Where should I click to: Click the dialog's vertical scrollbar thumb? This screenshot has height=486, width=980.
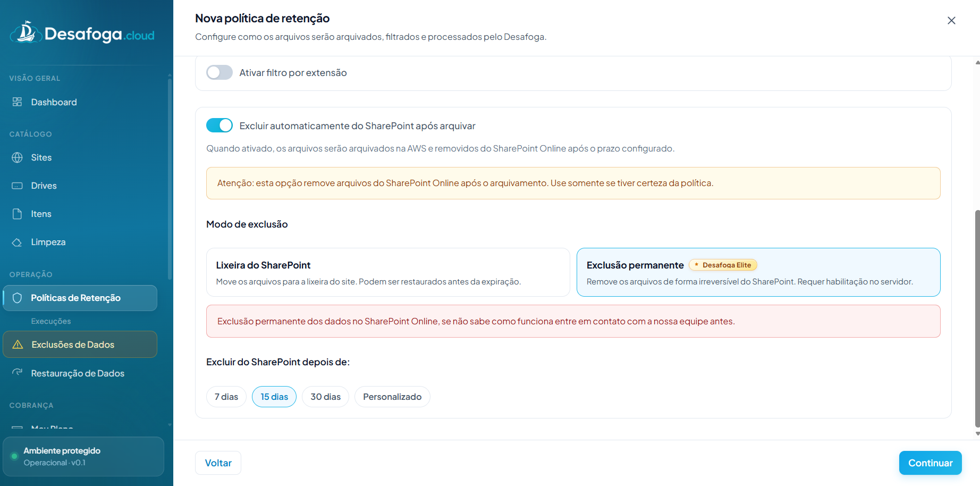[x=977, y=318]
